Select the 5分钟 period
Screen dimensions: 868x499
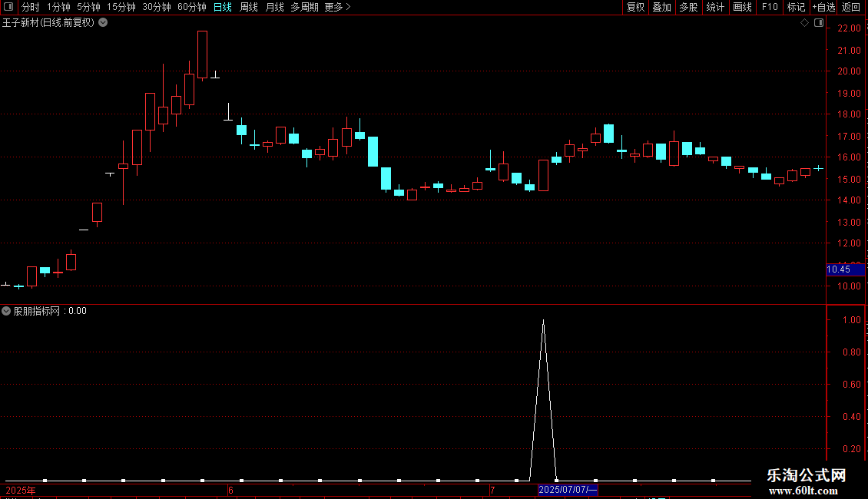coord(88,7)
